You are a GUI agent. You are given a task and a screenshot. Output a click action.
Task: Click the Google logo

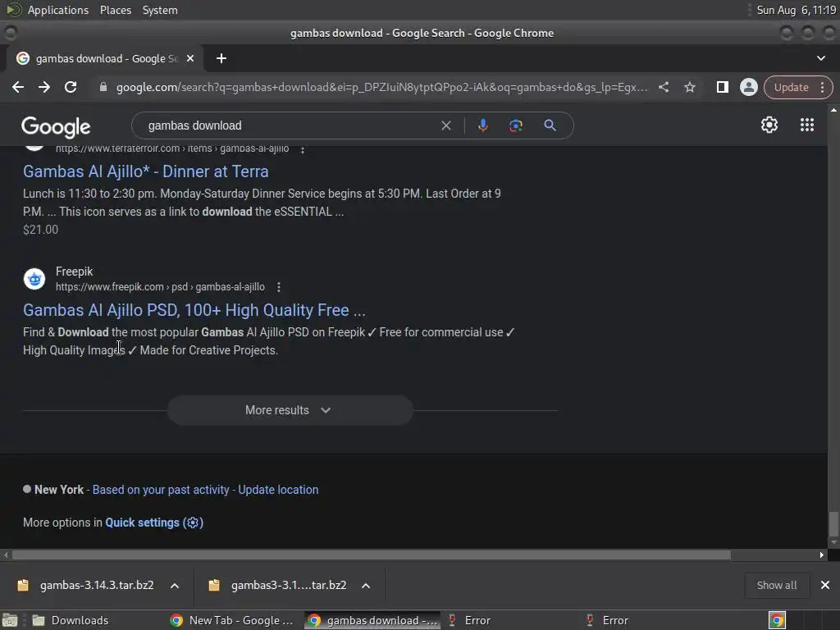56,127
